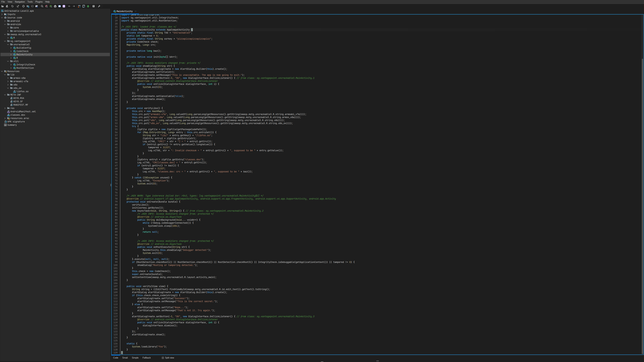This screenshot has width=644, height=362.
Task: Click the Comment search green icon
Action: pyautogui.click(x=51, y=6)
